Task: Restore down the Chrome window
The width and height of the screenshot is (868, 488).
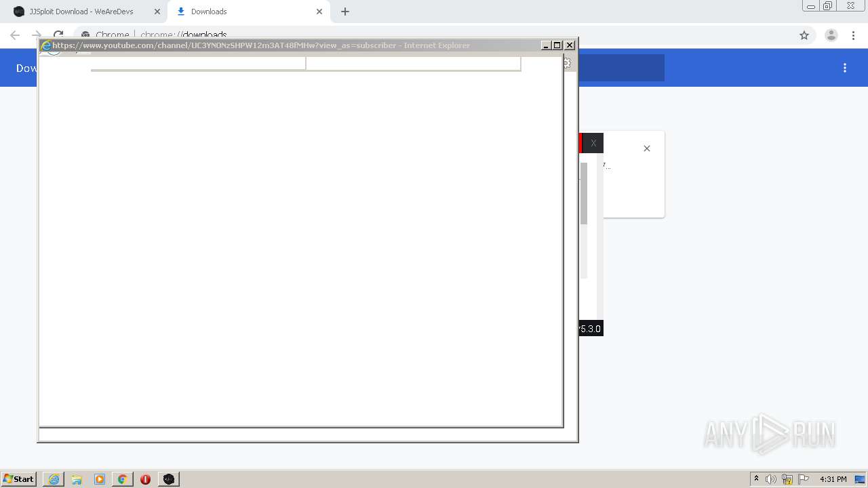Action: click(828, 6)
